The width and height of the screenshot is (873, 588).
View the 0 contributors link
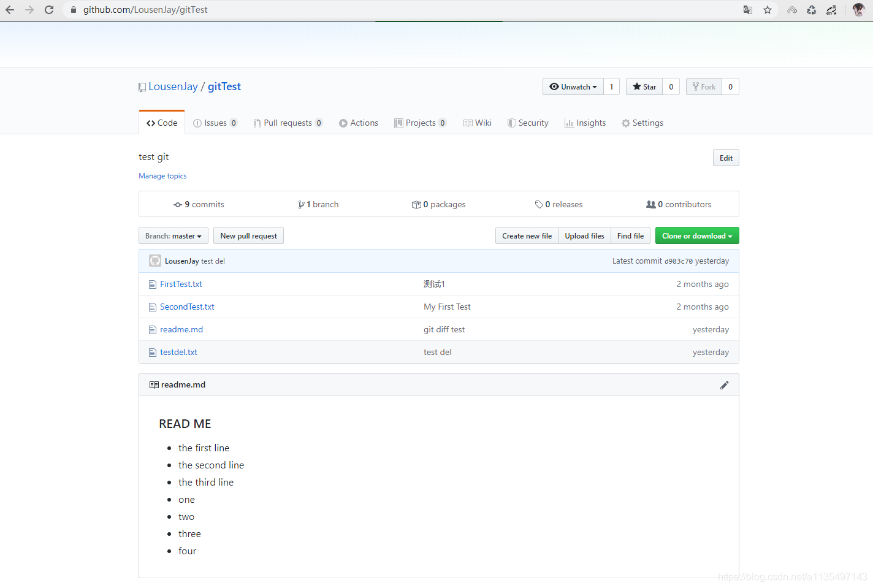coord(679,205)
